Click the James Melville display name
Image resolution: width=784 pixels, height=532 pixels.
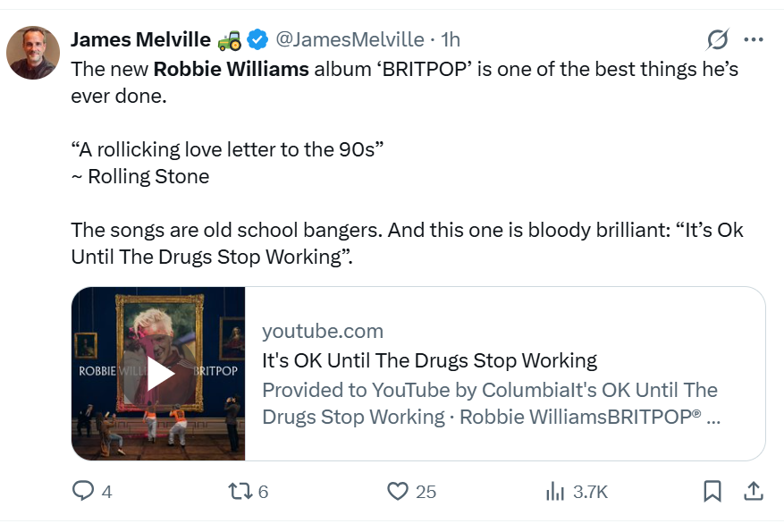[x=140, y=39]
